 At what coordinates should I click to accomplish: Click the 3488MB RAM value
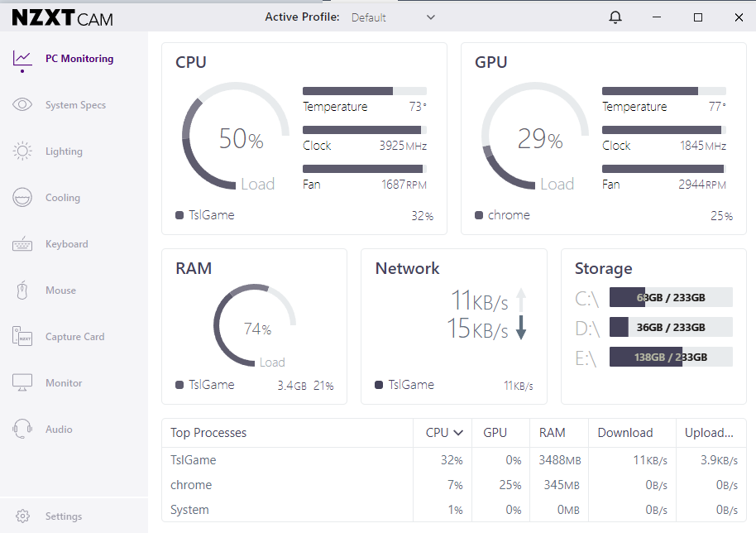coord(560,460)
